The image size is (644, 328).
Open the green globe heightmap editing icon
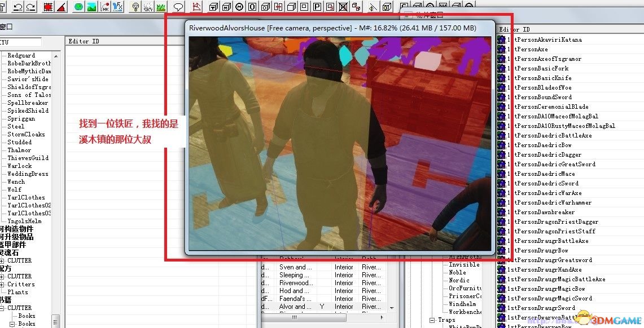79,7
